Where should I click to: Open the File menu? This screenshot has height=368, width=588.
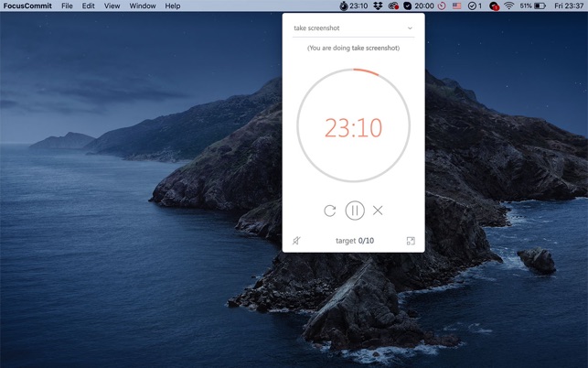point(67,6)
